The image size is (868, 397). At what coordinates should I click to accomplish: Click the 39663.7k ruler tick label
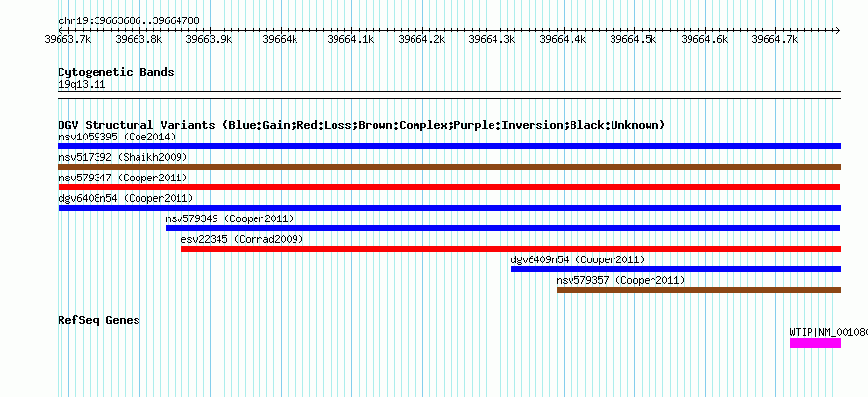coord(68,39)
